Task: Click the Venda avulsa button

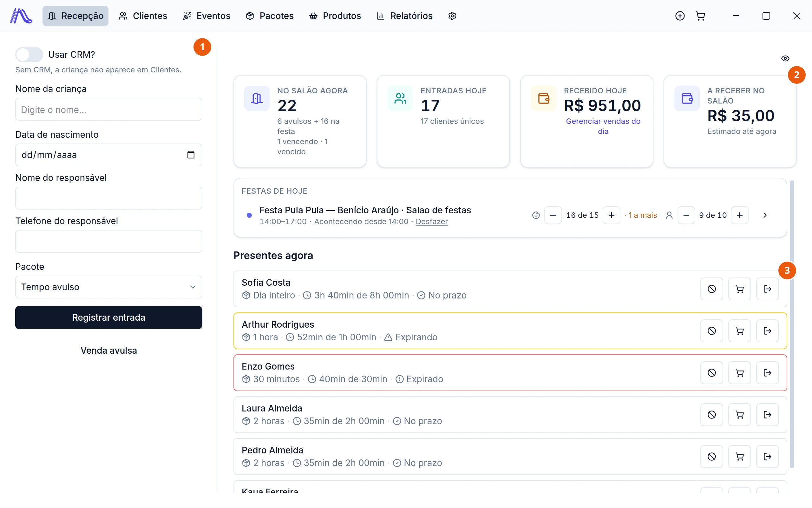Action: pos(109,351)
